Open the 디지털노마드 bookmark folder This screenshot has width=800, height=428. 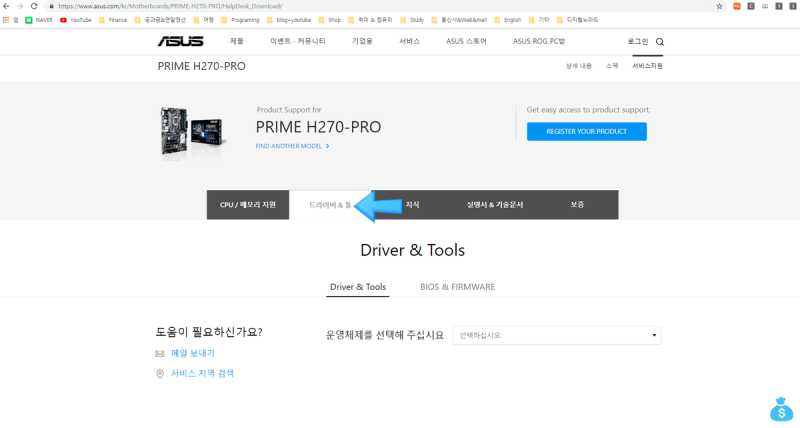point(577,20)
